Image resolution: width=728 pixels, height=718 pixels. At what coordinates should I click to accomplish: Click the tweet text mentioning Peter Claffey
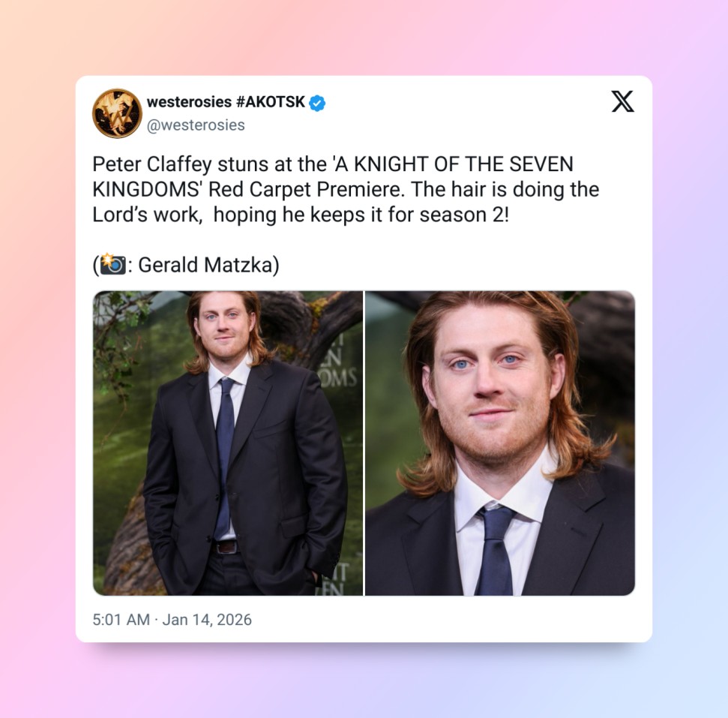346,189
